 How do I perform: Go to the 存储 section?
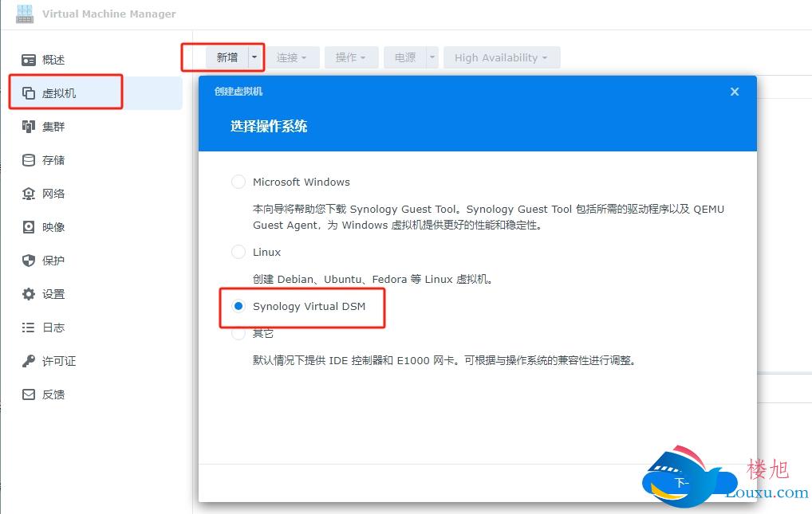(97, 160)
